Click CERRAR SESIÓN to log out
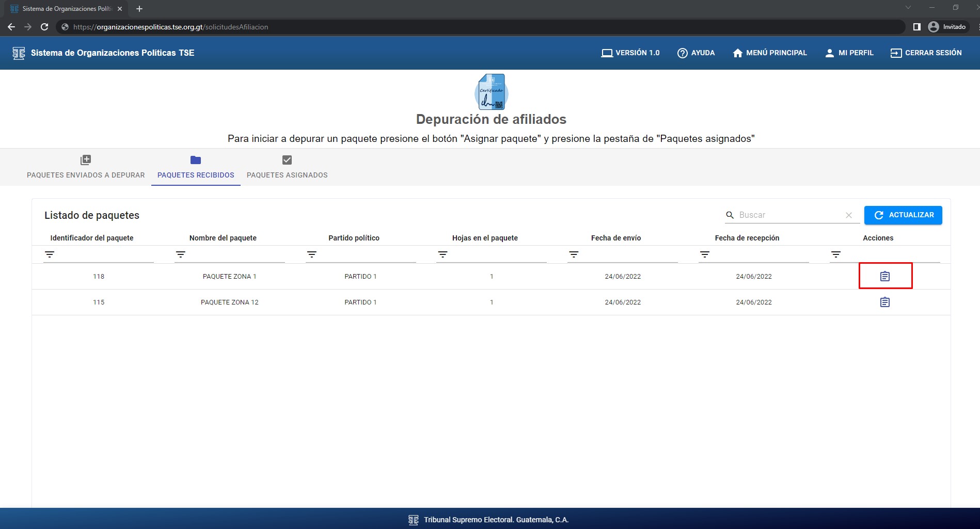The height and width of the screenshot is (529, 980). pyautogui.click(x=926, y=53)
